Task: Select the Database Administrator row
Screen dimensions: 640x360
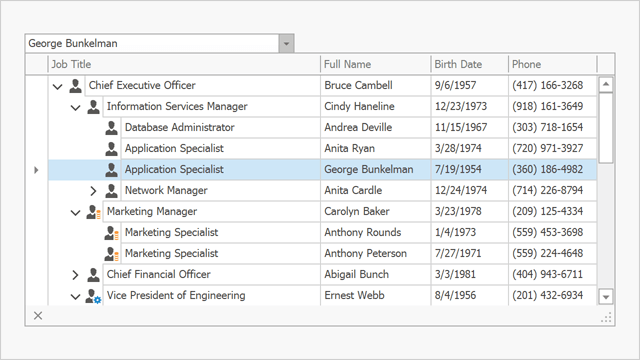Action: (322, 128)
